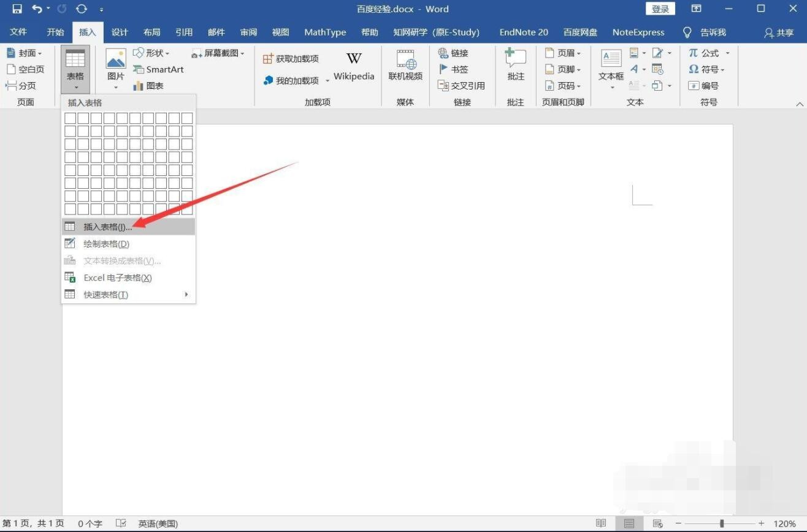807x532 pixels.
Task: Switch to the 开始 Home tab
Action: pyautogui.click(x=55, y=32)
